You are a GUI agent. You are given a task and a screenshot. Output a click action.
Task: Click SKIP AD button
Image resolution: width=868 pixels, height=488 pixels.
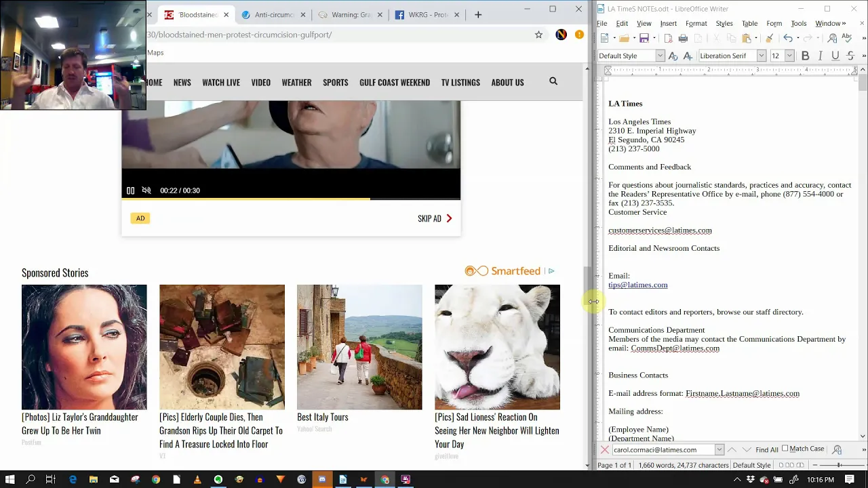tap(435, 218)
